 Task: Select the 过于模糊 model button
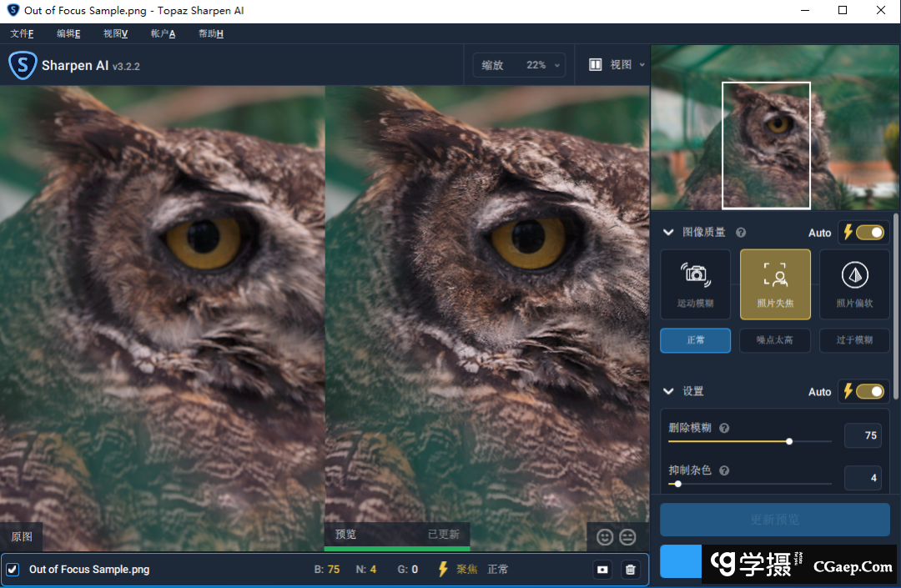[854, 340]
